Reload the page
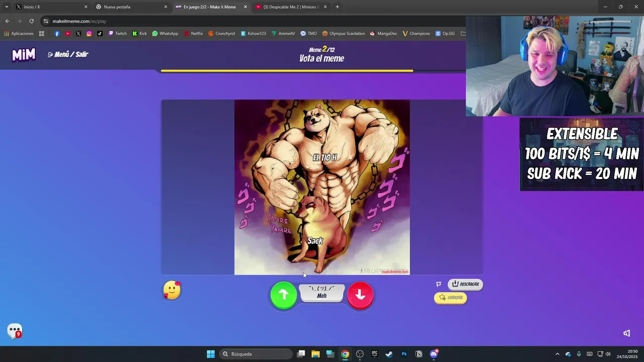Image resolution: width=644 pixels, height=362 pixels. click(31, 21)
